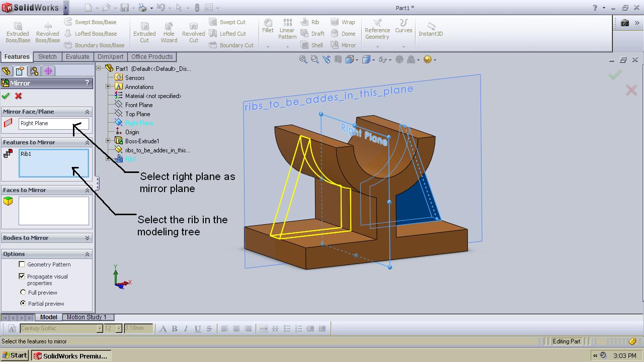This screenshot has width=644, height=362.
Task: Click the Linear Pattern icon
Action: pos(287,30)
